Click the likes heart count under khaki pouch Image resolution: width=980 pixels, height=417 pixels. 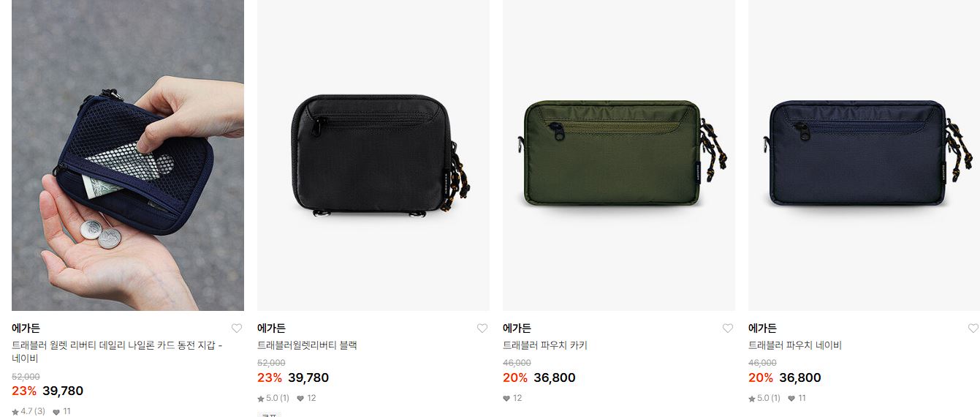[x=512, y=398]
